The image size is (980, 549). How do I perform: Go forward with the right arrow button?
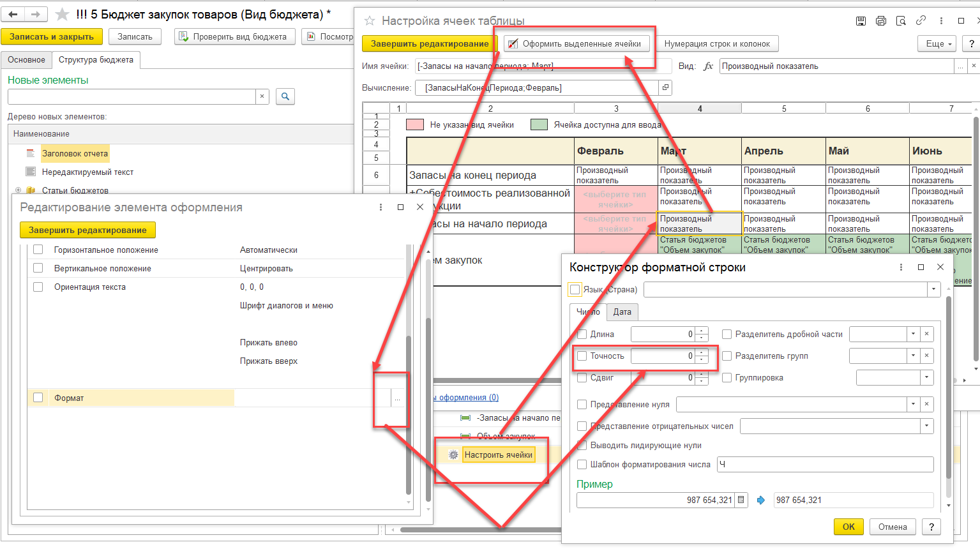[35, 14]
